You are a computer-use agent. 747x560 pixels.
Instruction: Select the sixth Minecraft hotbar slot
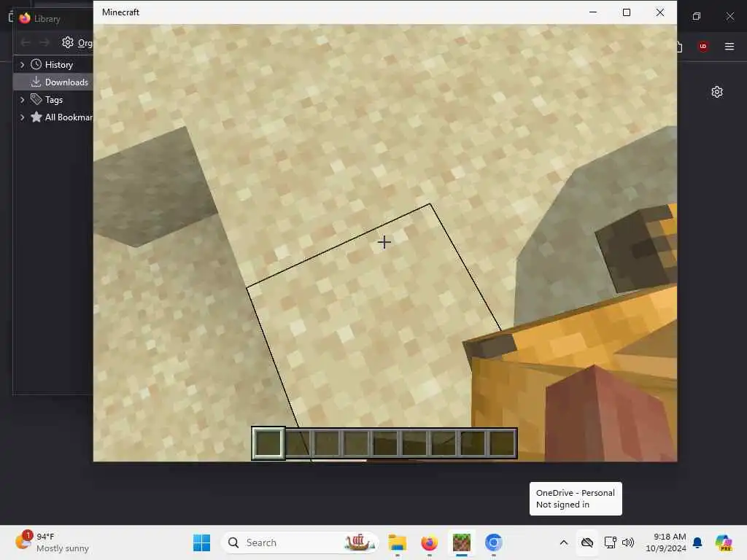point(414,443)
